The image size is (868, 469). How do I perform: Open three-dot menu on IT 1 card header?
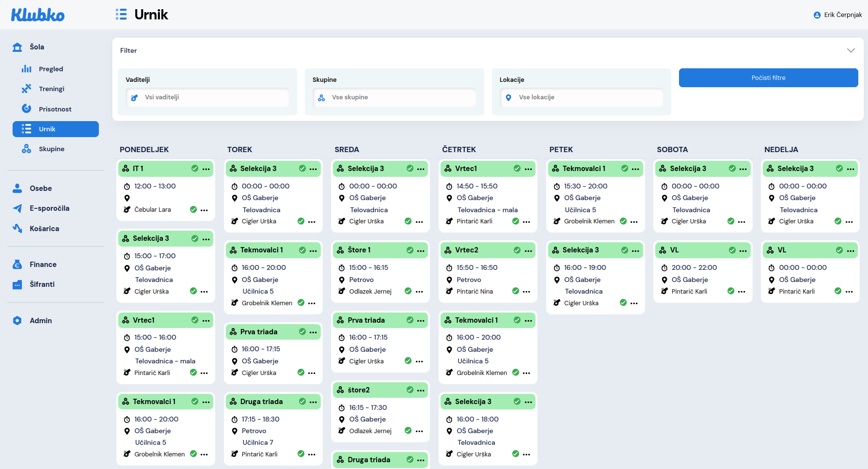pyautogui.click(x=206, y=169)
